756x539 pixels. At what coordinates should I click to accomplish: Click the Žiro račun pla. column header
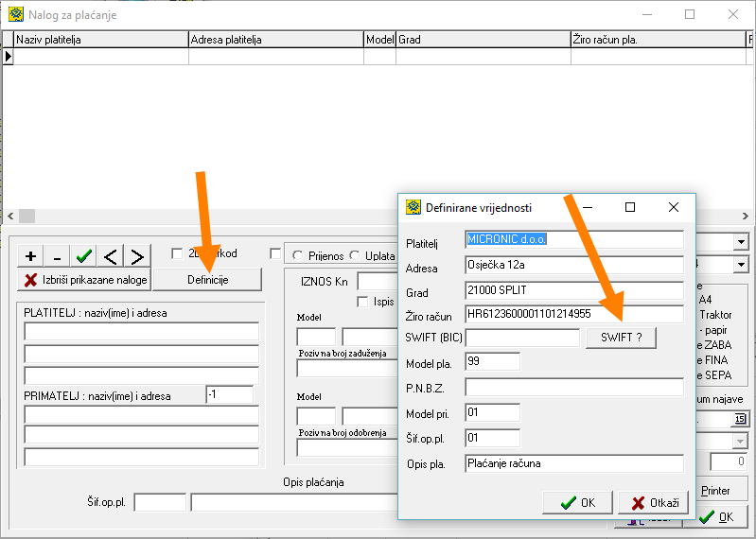point(658,40)
